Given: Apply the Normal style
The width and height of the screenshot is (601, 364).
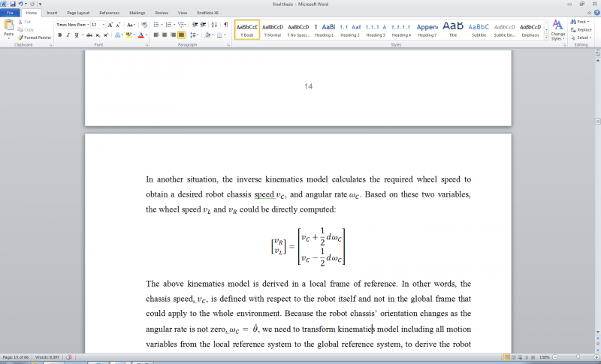Looking at the screenshot, I should 273,30.
